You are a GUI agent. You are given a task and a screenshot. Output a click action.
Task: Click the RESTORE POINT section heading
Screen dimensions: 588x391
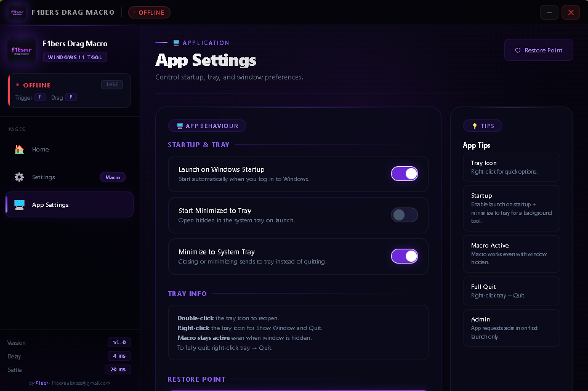click(x=196, y=379)
